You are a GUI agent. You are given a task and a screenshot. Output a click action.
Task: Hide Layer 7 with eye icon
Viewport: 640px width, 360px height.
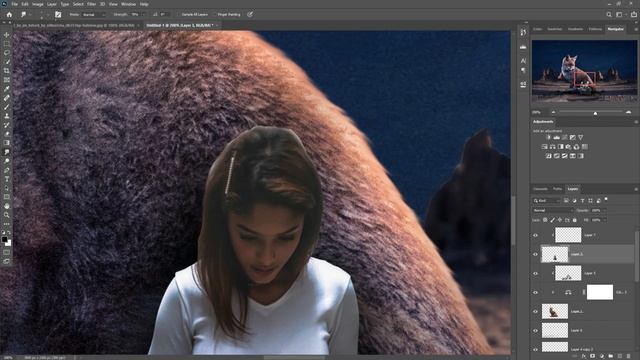(536, 236)
